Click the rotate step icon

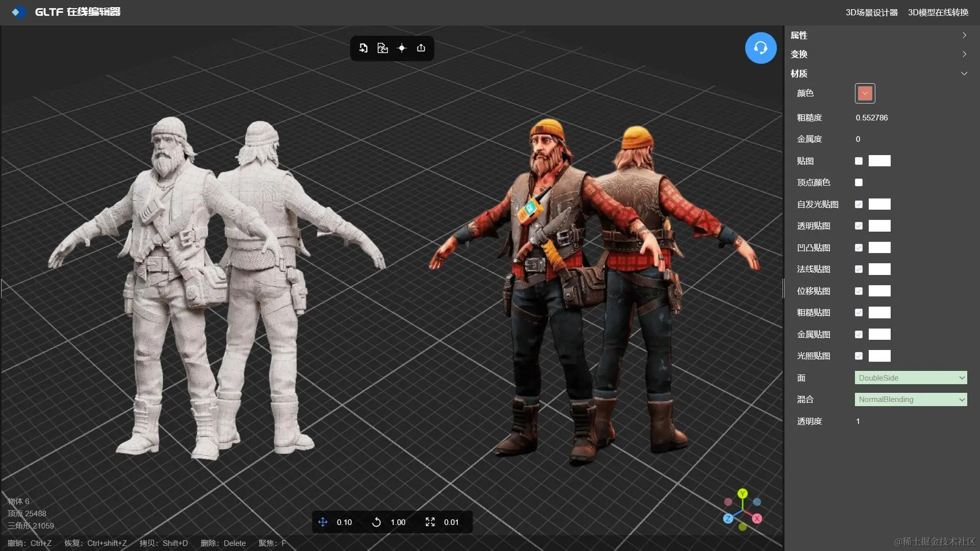tap(376, 522)
